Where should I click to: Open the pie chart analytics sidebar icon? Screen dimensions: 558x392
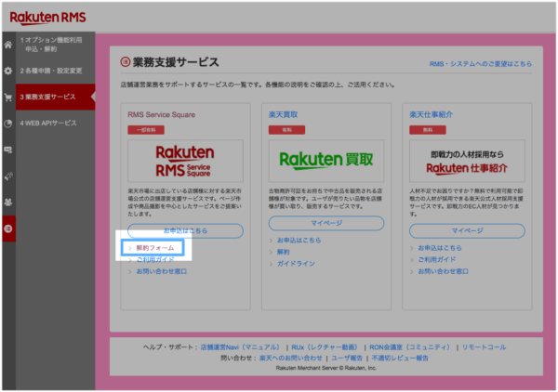click(8, 124)
